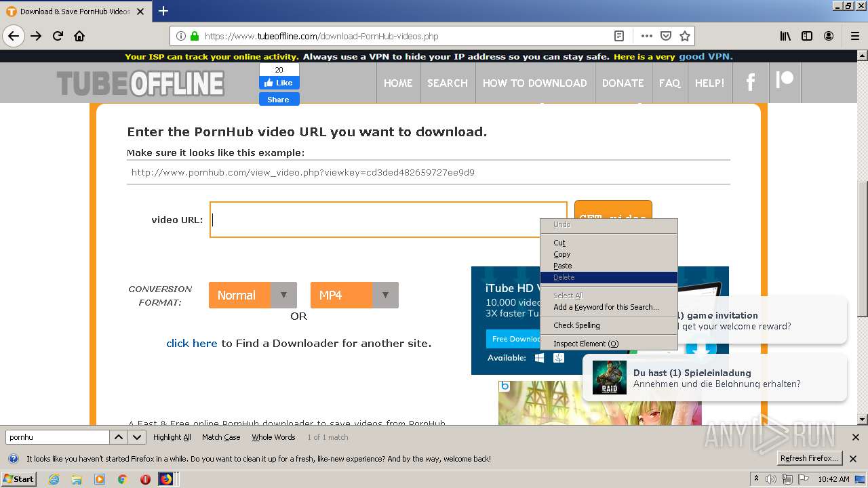Save page to Pocket
Image resolution: width=868 pixels, height=488 pixels.
(x=666, y=36)
